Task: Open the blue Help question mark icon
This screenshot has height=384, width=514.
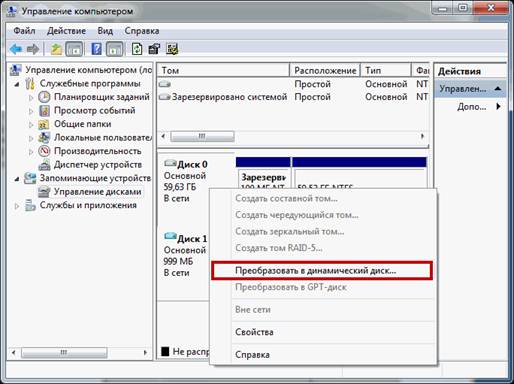Action: point(96,49)
